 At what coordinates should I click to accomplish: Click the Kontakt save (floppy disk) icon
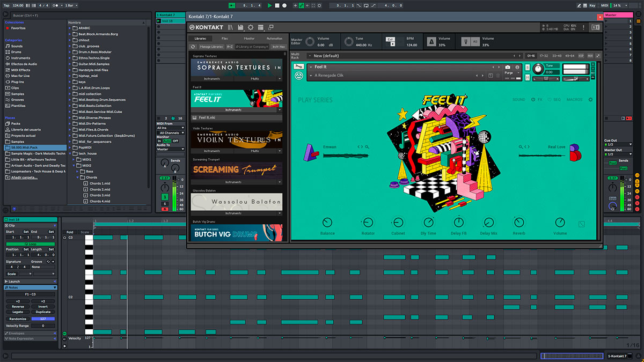[x=240, y=27]
